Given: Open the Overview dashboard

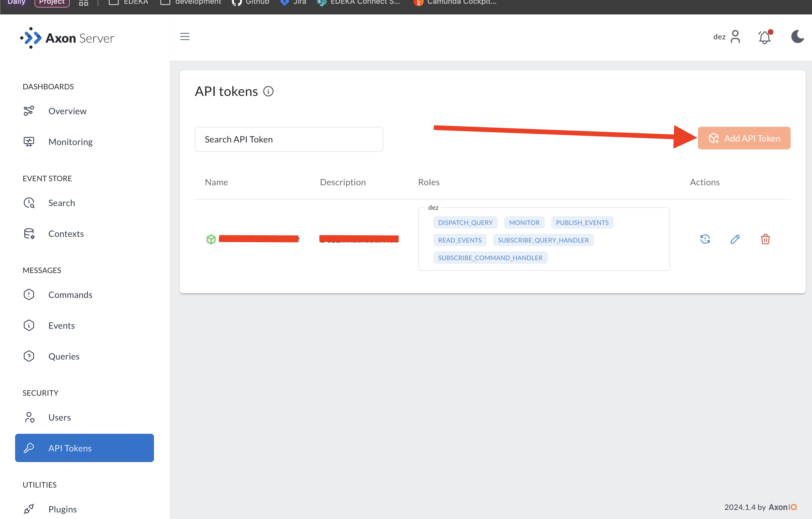Looking at the screenshot, I should point(67,111).
